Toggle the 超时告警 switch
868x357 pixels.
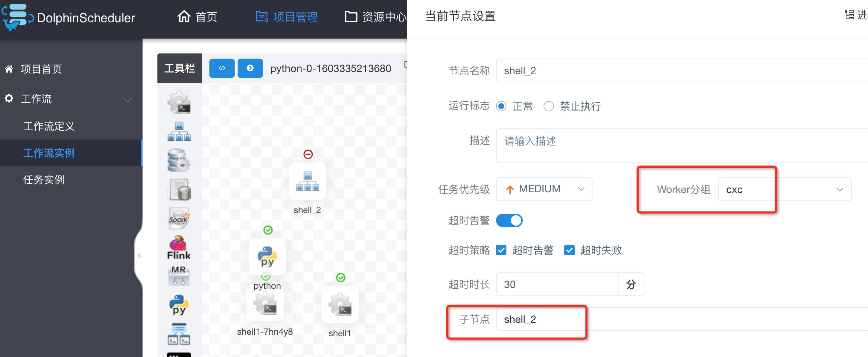pos(509,220)
